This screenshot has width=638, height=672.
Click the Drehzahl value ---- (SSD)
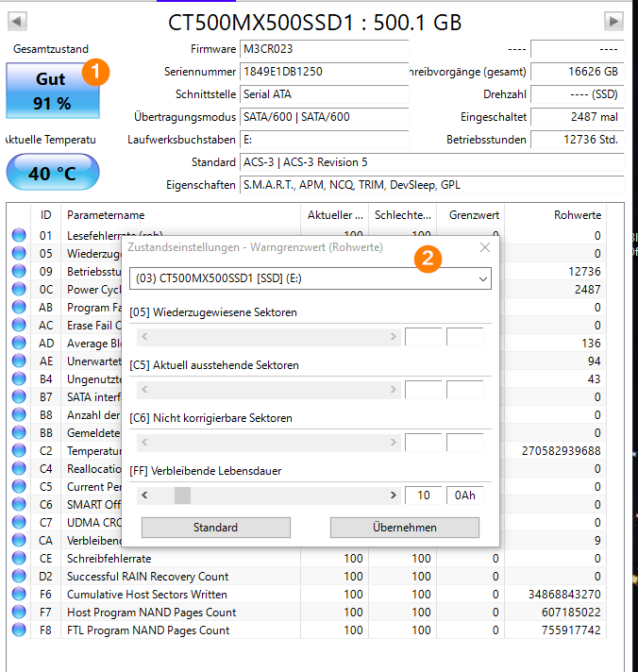pos(578,94)
